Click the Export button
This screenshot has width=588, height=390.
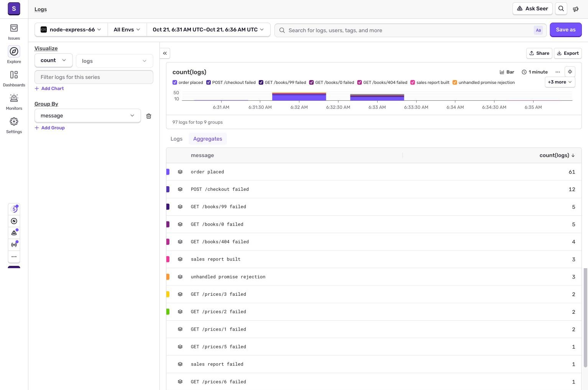(x=567, y=53)
